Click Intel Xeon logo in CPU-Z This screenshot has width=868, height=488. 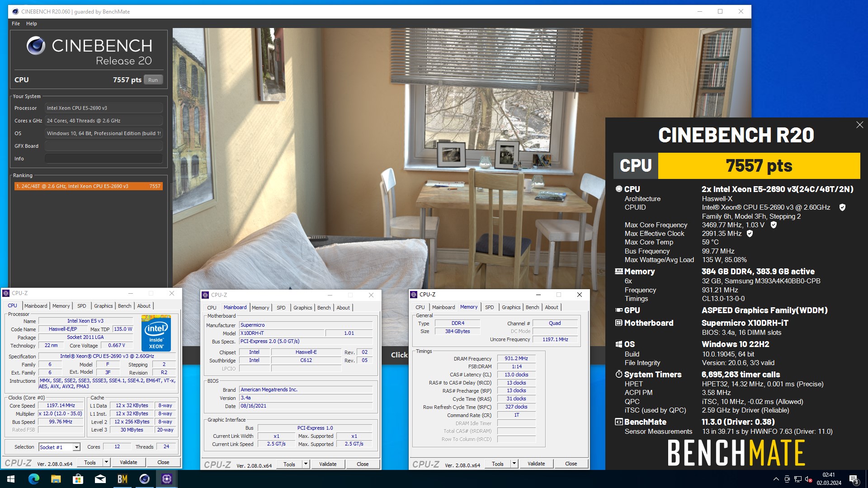tap(156, 333)
